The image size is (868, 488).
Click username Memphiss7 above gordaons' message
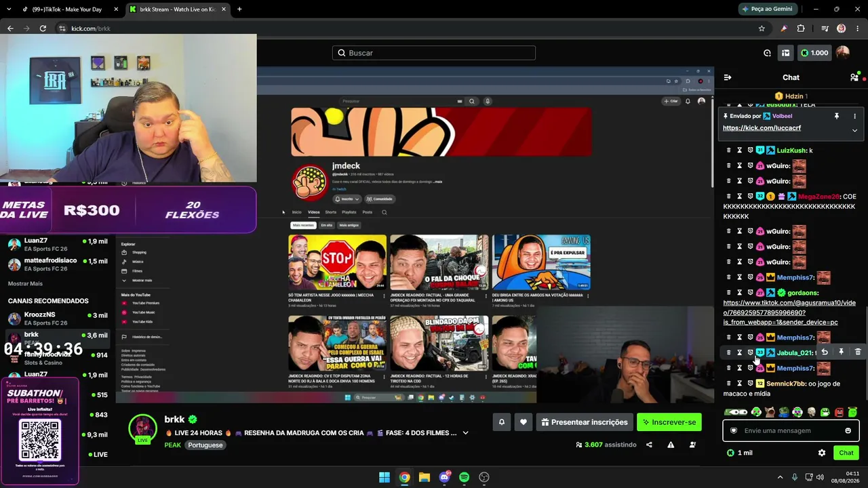tap(795, 277)
